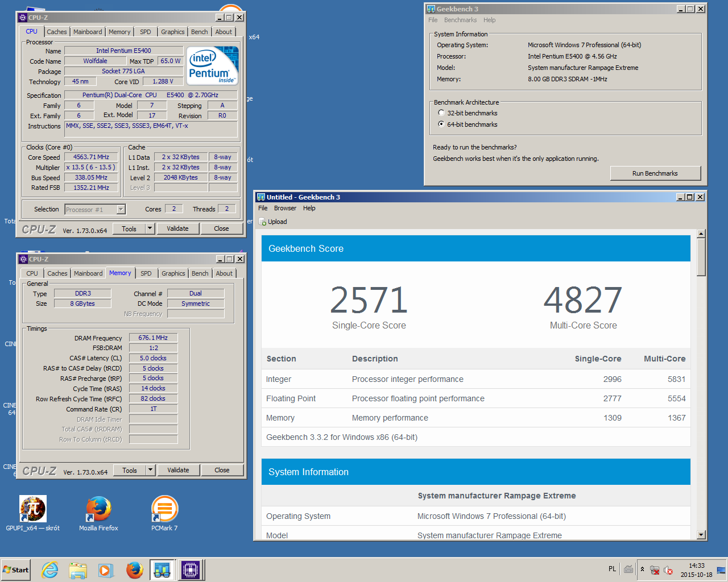Show hidden tray icons arrow
The image size is (728, 582).
point(642,569)
